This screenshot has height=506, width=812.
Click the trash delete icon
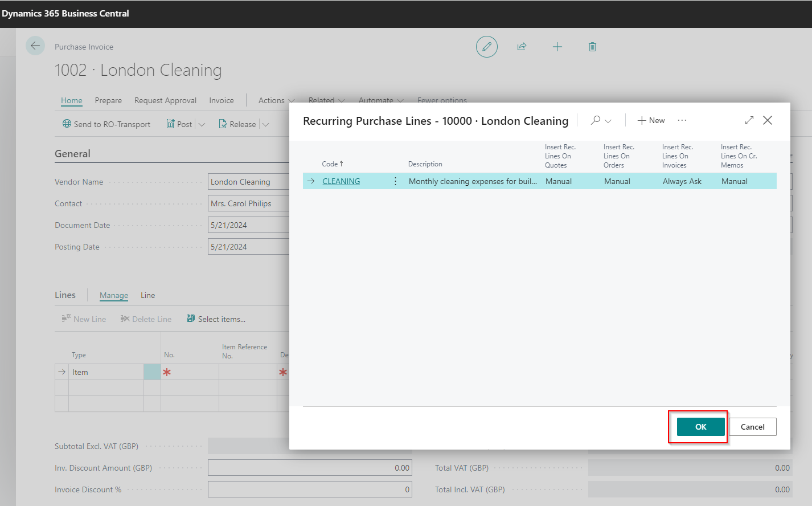click(592, 47)
